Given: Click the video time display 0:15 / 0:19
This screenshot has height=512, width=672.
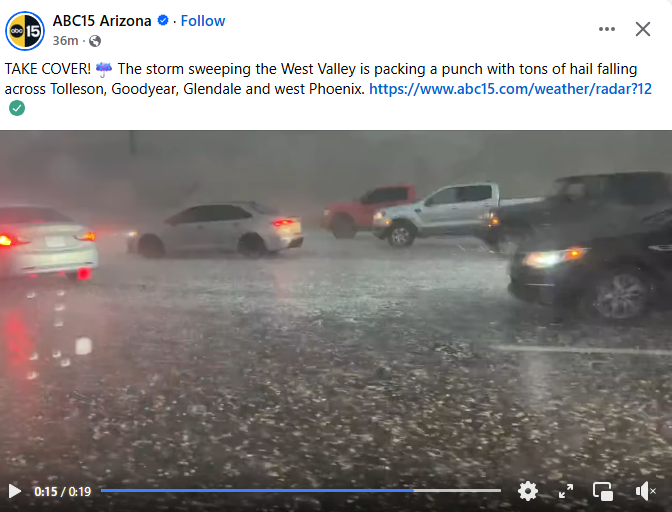Looking at the screenshot, I should [63, 491].
